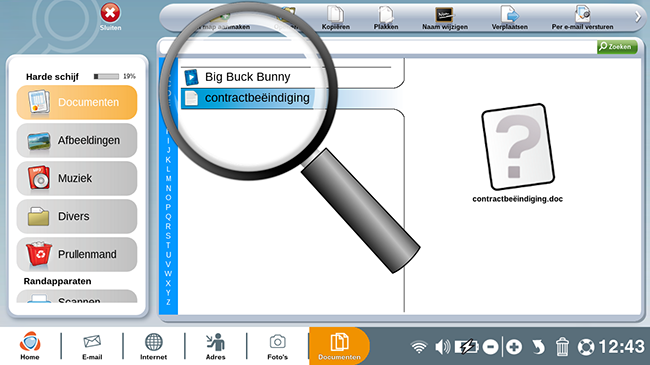Click the green Zoeken button
Screen dimensions: 650x365
coord(616,47)
